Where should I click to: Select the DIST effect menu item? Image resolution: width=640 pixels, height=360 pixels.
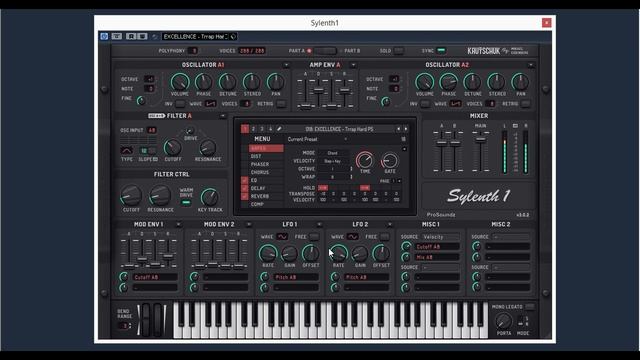click(x=266, y=156)
